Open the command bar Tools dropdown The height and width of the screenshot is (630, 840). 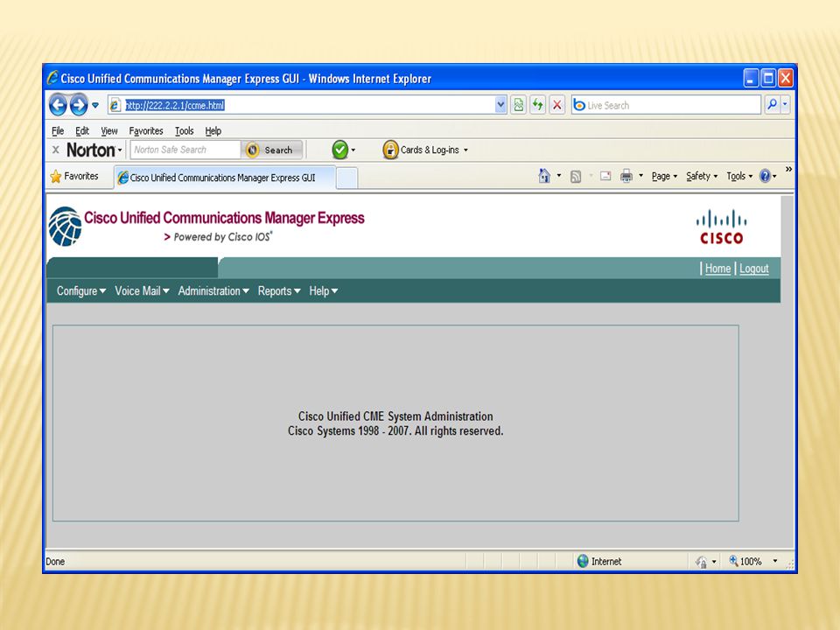click(x=739, y=176)
